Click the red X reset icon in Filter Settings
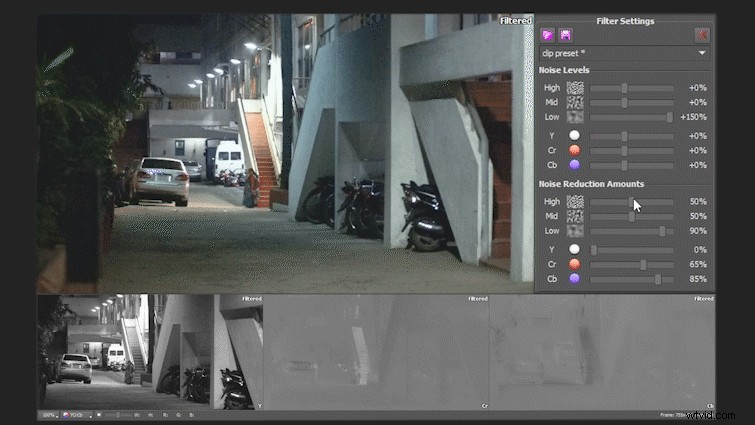Image resolution: width=755 pixels, height=425 pixels. click(x=702, y=35)
